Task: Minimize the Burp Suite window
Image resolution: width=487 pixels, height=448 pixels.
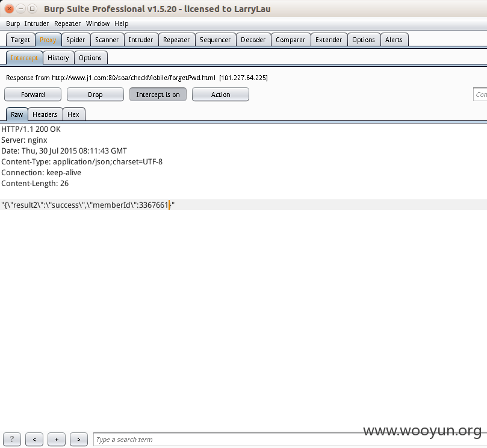Action: pos(21,8)
